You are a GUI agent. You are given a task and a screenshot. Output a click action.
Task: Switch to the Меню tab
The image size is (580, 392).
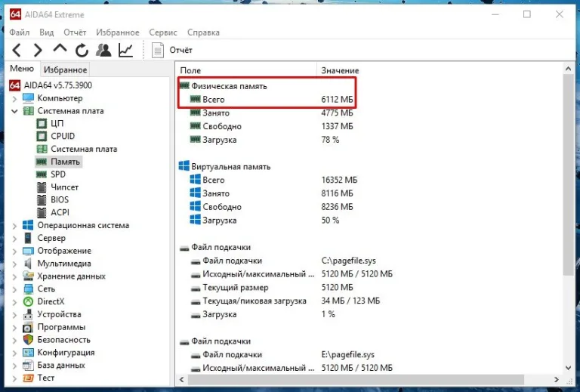point(22,69)
